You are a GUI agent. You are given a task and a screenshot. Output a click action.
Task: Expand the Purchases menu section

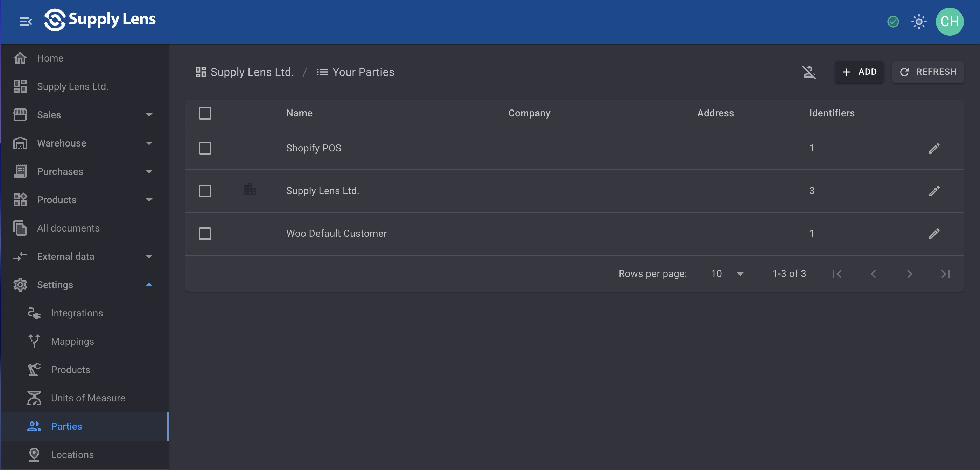coord(84,171)
